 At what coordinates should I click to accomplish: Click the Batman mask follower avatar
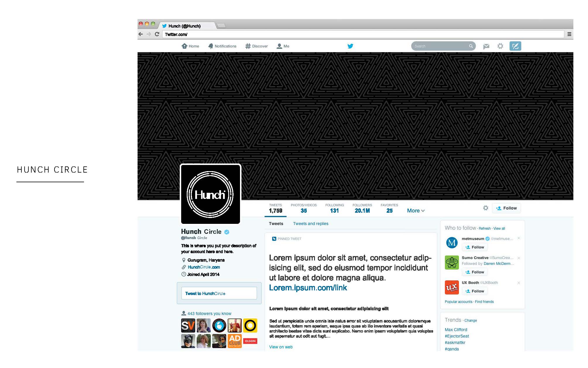tap(188, 341)
